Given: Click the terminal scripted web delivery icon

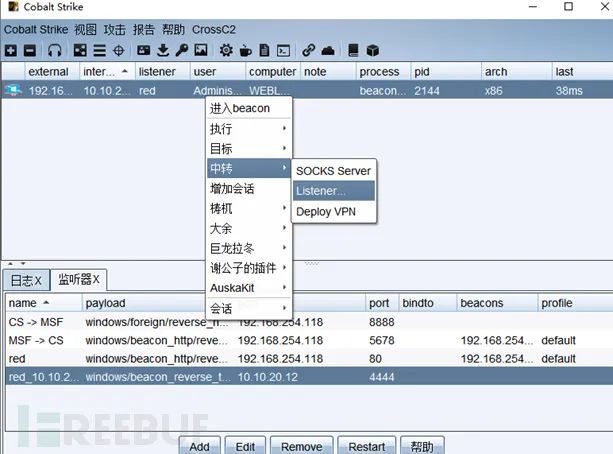Looking at the screenshot, I should coord(283,50).
